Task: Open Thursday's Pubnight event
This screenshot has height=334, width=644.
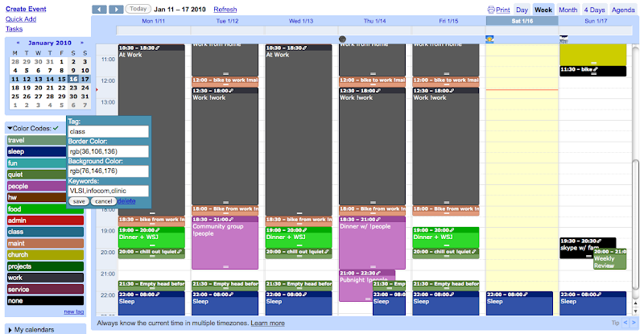Action: tap(356, 286)
